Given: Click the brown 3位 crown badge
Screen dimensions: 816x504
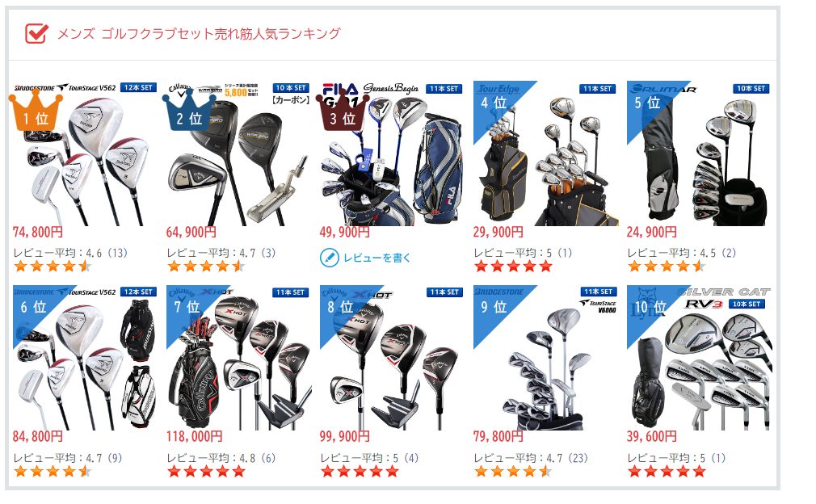Looking at the screenshot, I should [x=343, y=111].
